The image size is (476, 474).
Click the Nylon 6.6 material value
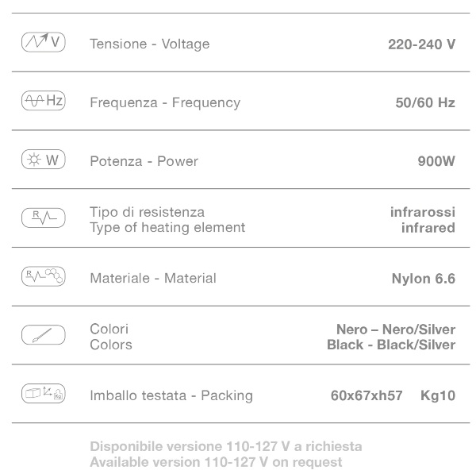click(x=423, y=279)
